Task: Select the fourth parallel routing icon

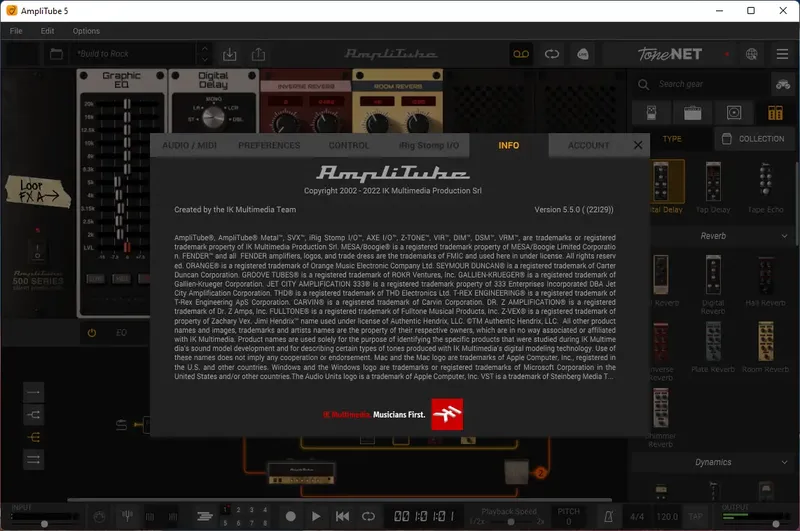Action: (x=33, y=460)
